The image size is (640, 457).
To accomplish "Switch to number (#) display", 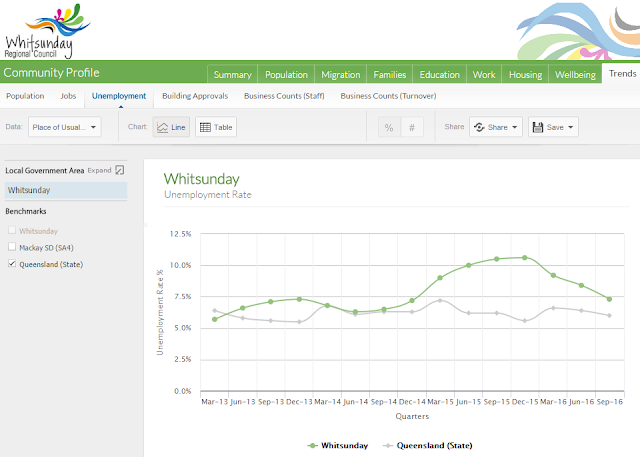I will tap(412, 127).
